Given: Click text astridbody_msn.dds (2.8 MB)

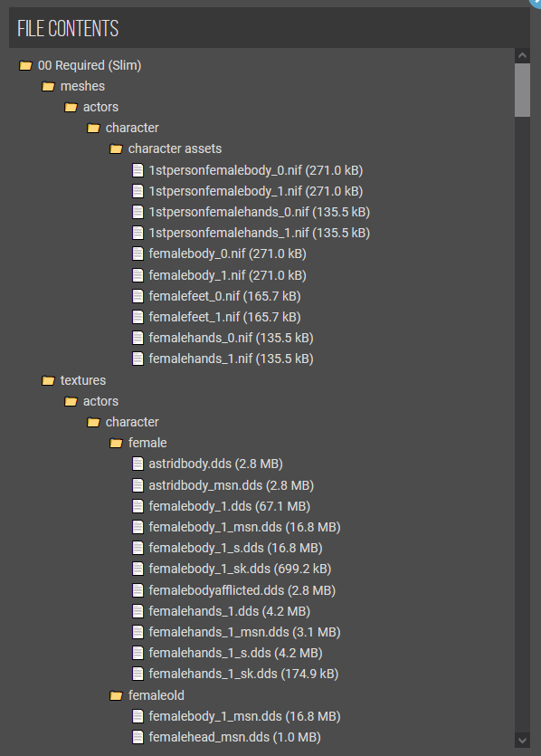Looking at the screenshot, I should (x=232, y=485).
